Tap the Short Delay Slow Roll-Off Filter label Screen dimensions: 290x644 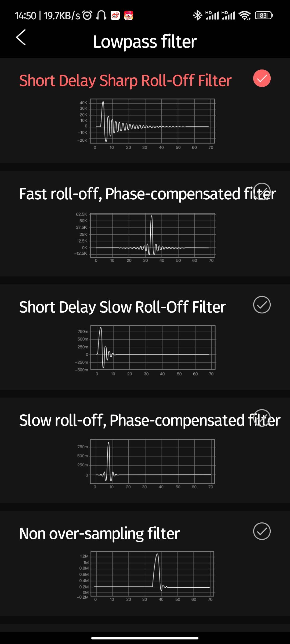click(x=122, y=307)
